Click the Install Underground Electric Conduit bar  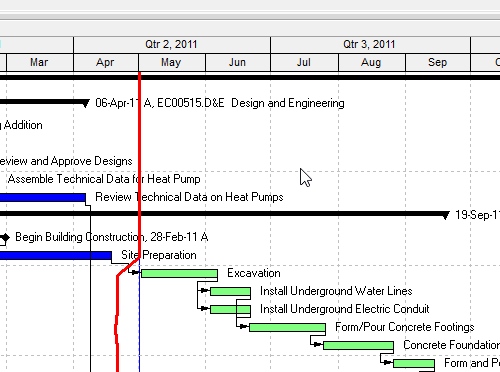[230, 310]
